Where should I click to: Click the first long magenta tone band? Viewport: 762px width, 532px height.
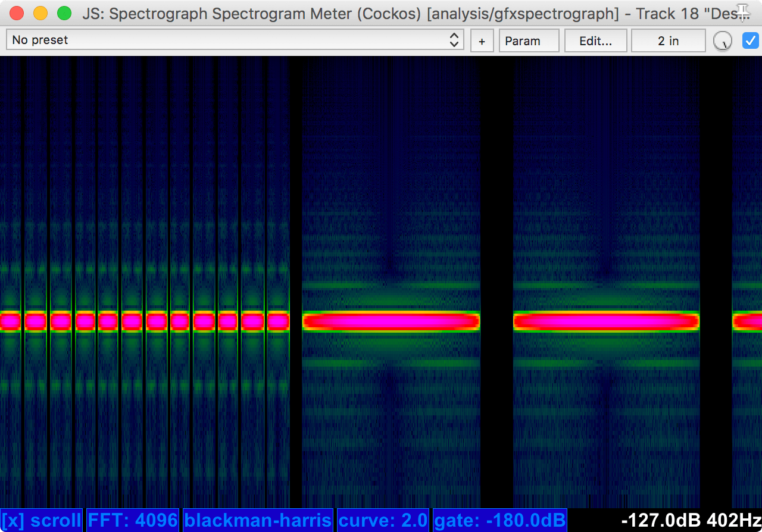tap(391, 322)
